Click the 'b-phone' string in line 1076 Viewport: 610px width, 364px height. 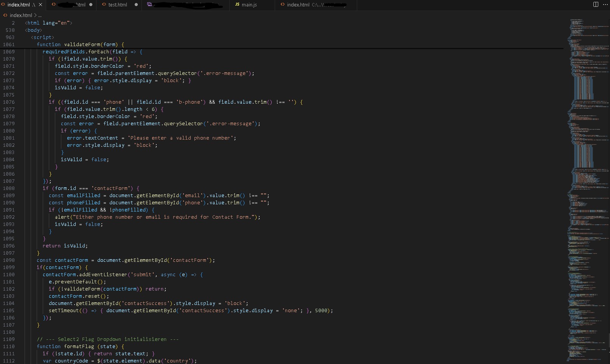191,102
